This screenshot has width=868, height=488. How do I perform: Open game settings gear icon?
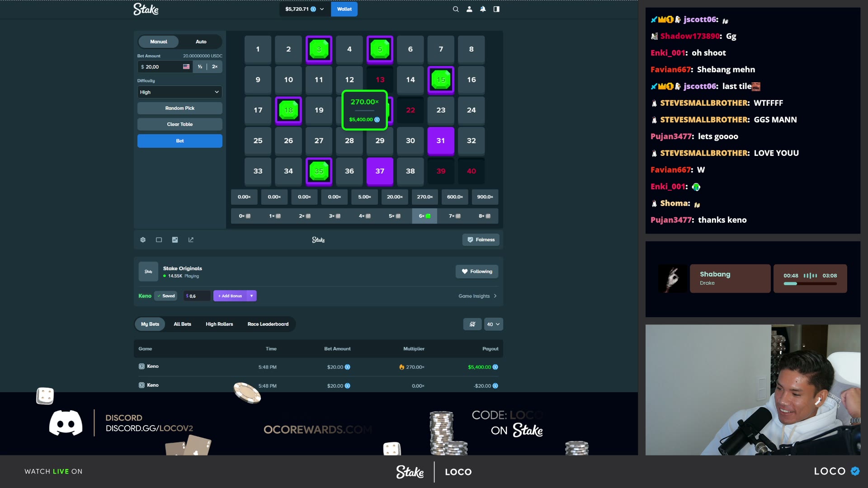click(143, 240)
